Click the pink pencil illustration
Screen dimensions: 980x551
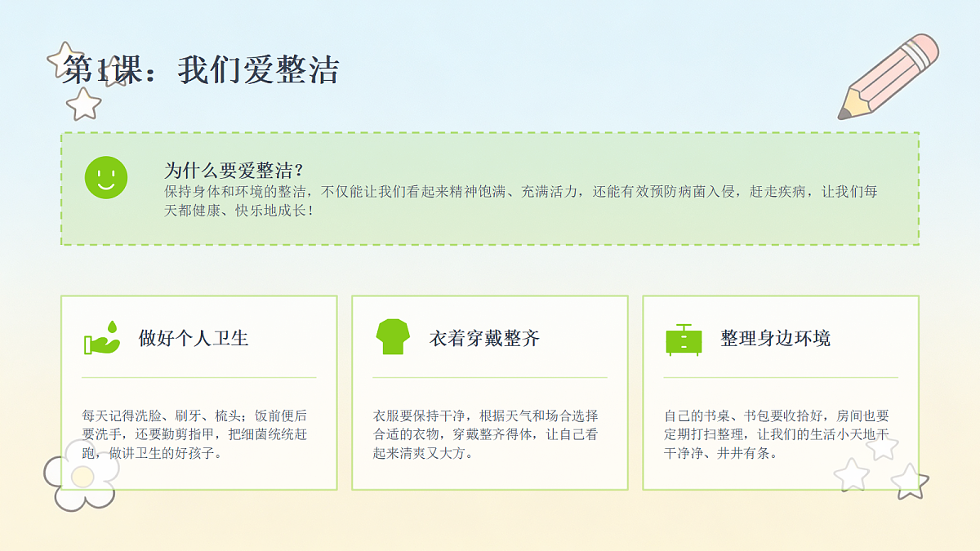coord(888,77)
